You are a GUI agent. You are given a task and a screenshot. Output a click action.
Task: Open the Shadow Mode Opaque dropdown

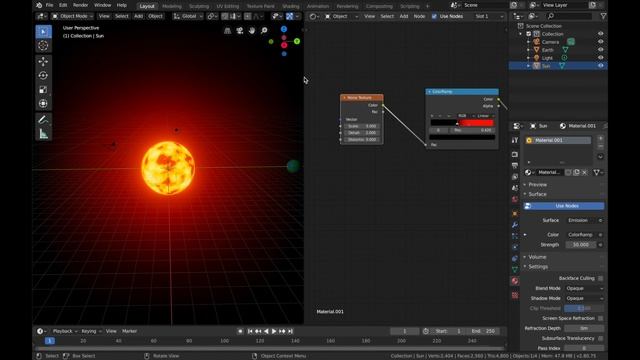[x=584, y=298]
